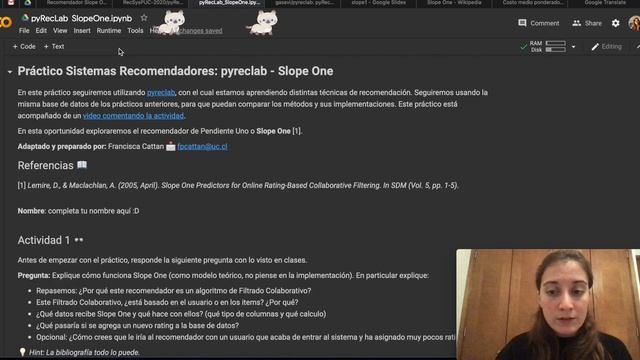Image resolution: width=640 pixels, height=360 pixels.
Task: Share the notebook
Action: click(x=587, y=23)
